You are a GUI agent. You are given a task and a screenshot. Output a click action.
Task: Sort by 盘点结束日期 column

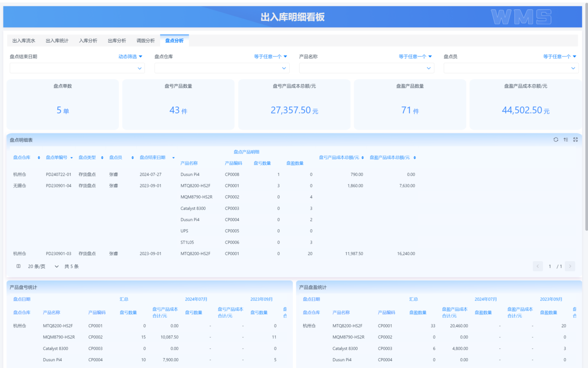pos(173,157)
